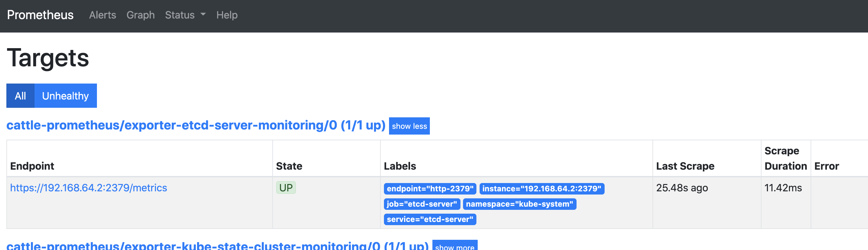Click the Last Scrape column header

coord(685,166)
